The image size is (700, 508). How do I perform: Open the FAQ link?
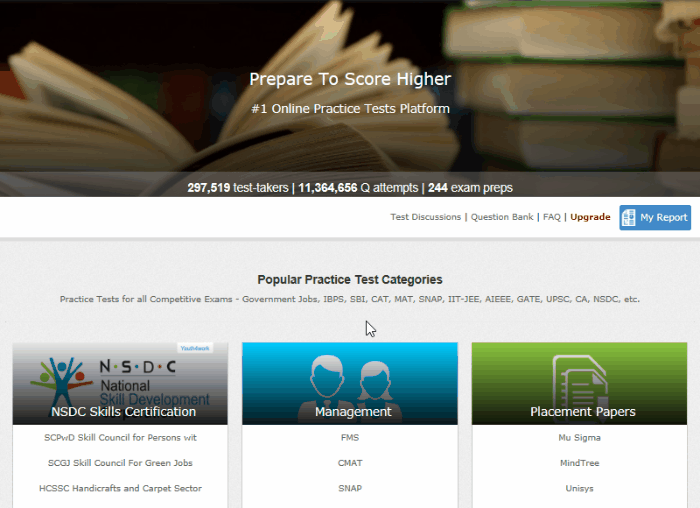coord(551,217)
